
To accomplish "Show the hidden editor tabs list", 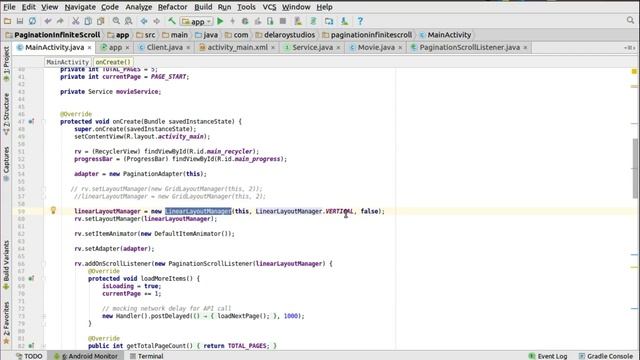I will click(x=630, y=48).
